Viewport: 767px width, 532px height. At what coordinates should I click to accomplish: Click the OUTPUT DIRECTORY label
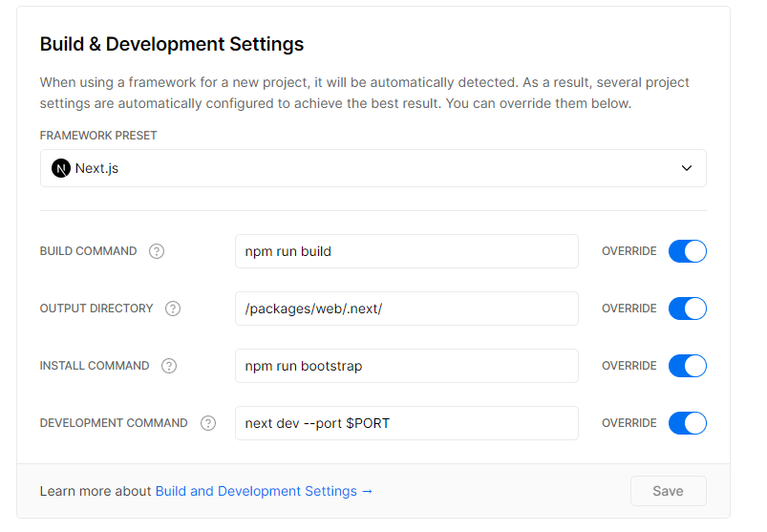[x=96, y=309]
